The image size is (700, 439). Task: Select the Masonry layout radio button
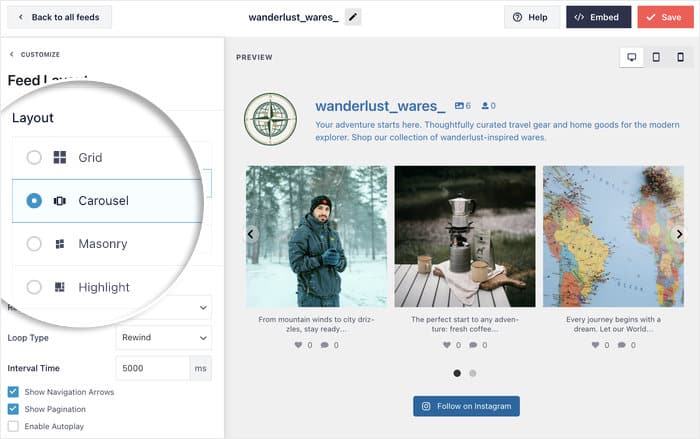pyautogui.click(x=34, y=244)
